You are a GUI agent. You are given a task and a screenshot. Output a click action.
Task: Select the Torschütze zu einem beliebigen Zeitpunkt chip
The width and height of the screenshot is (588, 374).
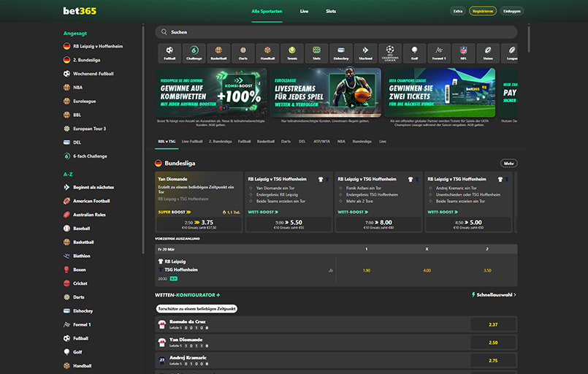(196, 308)
